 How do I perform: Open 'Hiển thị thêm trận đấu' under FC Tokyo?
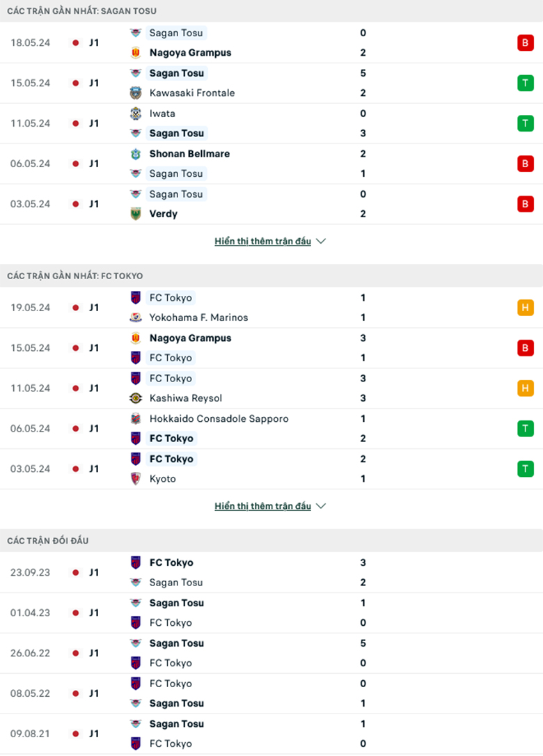263,506
